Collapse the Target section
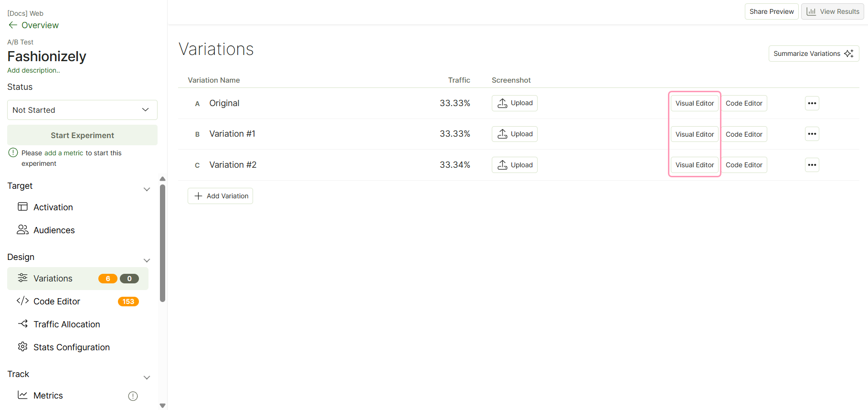The width and height of the screenshot is (868, 410). tap(147, 189)
